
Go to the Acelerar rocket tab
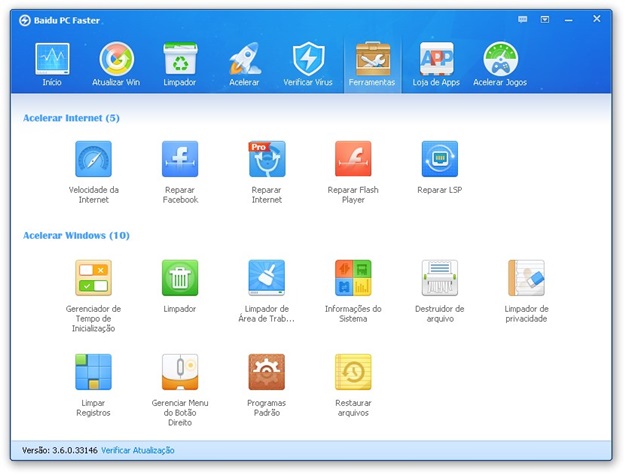pyautogui.click(x=244, y=65)
